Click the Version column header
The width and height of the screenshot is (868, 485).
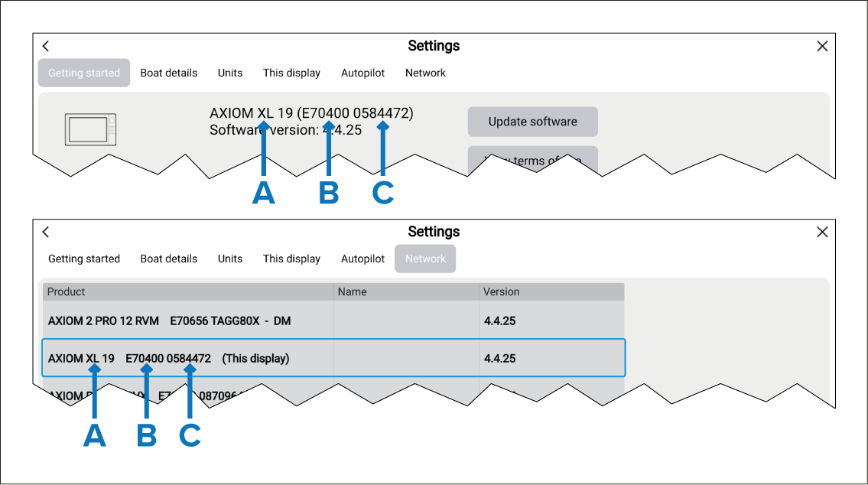click(x=501, y=291)
